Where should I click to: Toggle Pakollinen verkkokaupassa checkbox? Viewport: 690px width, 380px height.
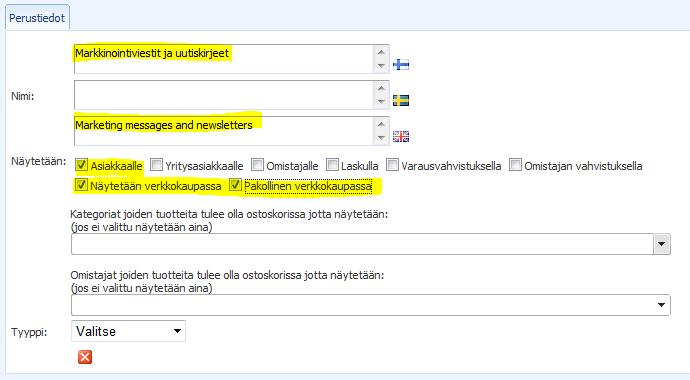[x=235, y=185]
